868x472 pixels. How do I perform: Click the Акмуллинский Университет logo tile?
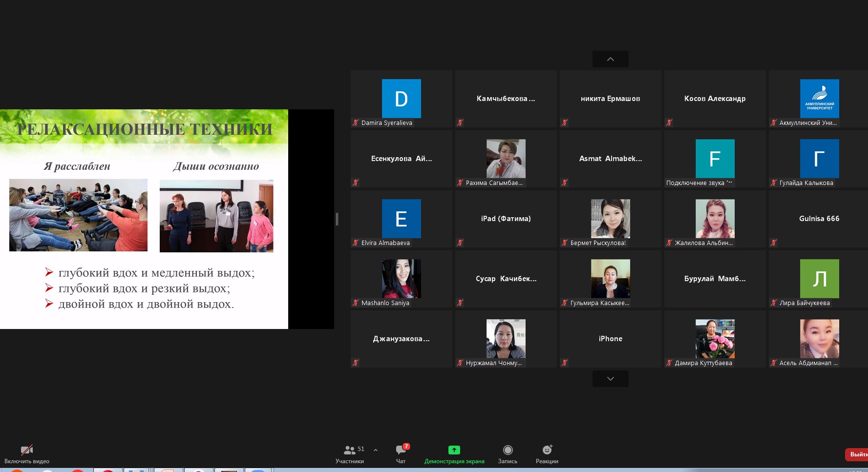819,99
